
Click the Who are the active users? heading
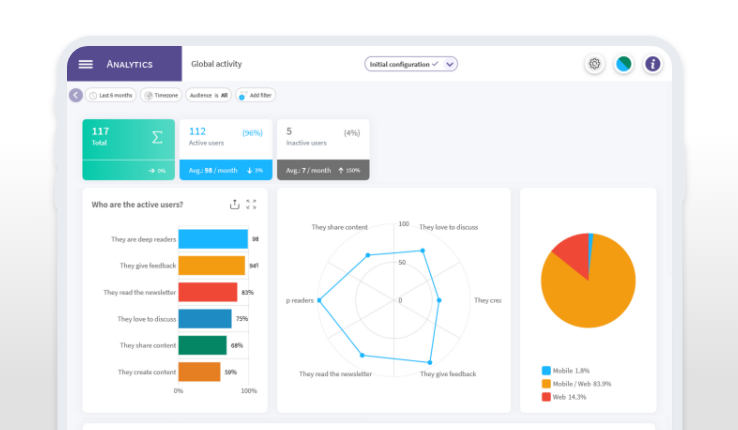coord(137,205)
